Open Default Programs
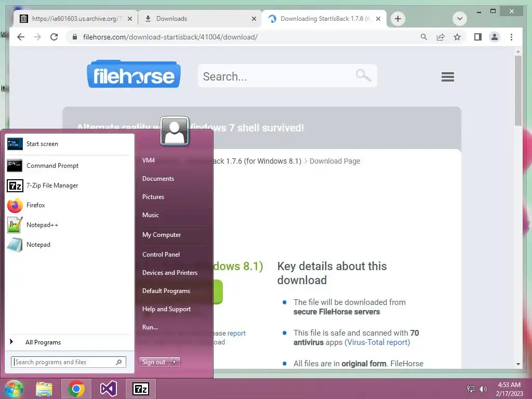Image resolution: width=532 pixels, height=399 pixels. (166, 291)
